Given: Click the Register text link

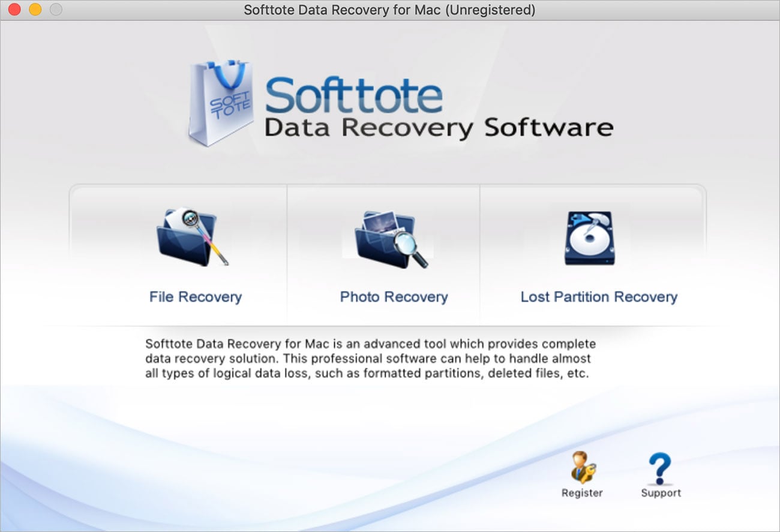Looking at the screenshot, I should tap(581, 493).
